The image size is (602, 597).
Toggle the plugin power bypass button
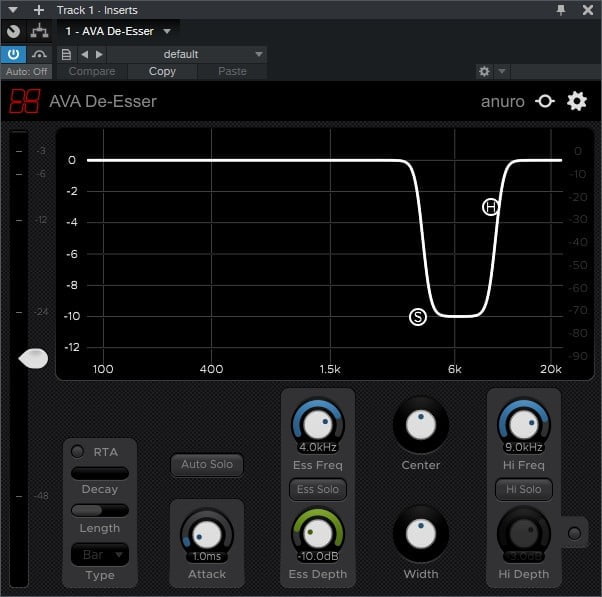click(13, 55)
